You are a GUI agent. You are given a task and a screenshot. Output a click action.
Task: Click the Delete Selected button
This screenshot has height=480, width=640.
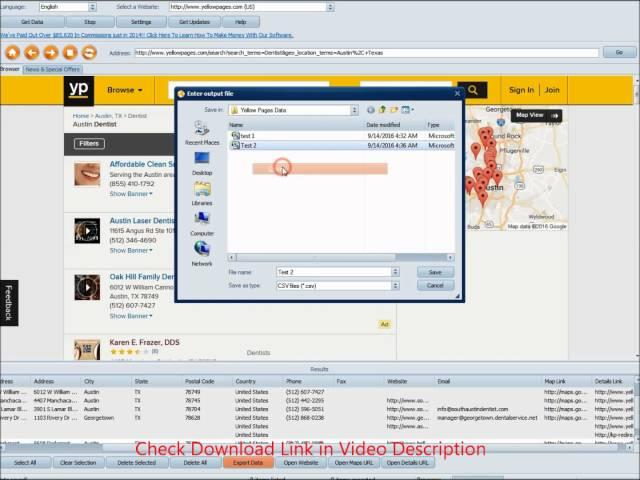click(137, 462)
